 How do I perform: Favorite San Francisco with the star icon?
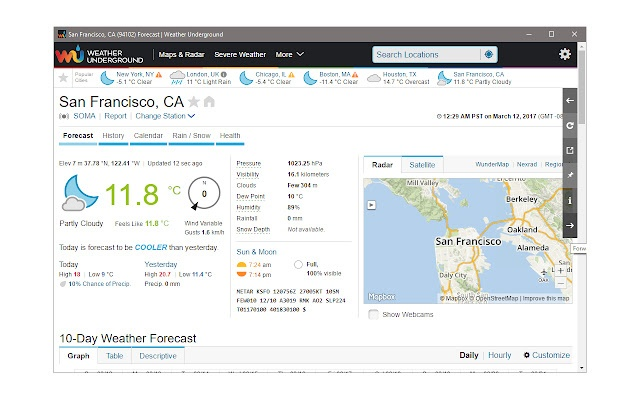[194, 102]
